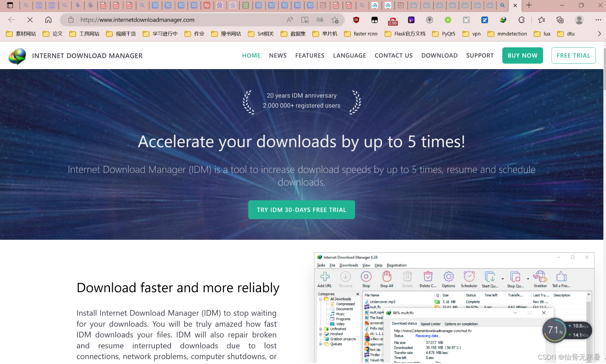Close the current active browser tab

click(x=515, y=5)
